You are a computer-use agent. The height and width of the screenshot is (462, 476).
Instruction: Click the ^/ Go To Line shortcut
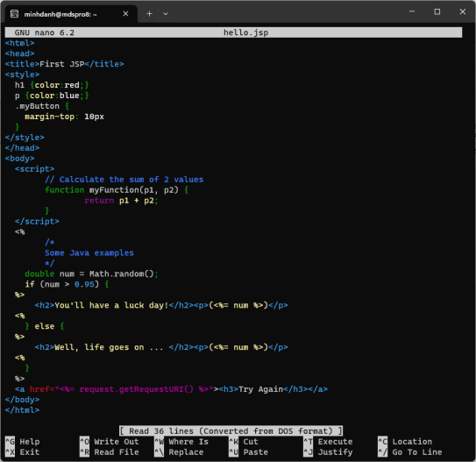[x=410, y=452]
